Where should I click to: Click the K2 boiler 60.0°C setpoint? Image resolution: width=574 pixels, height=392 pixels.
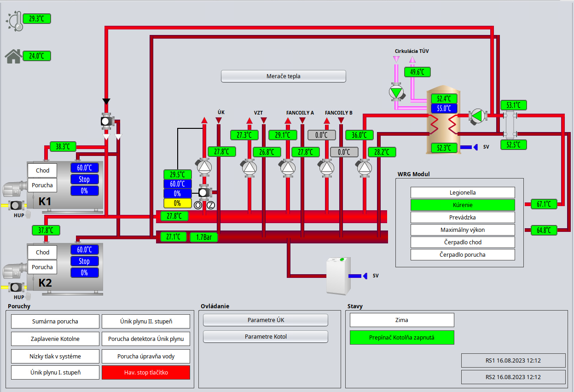(x=84, y=250)
